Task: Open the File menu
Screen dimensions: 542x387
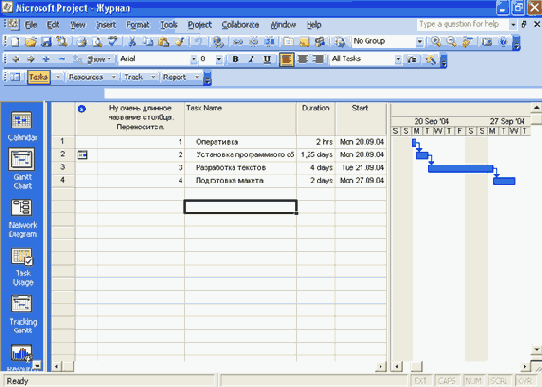Action: 31,25
